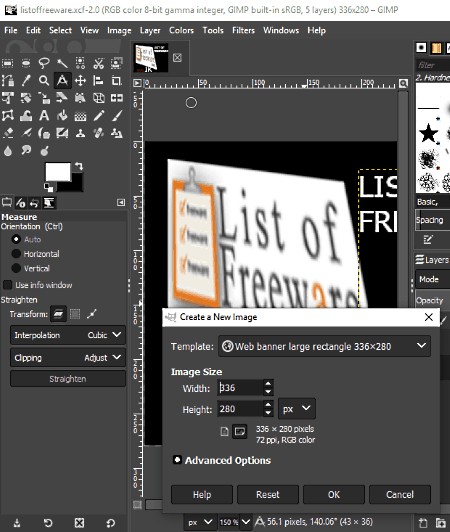The height and width of the screenshot is (532, 450).
Task: Select the Clone stamp tool
Action: click(80, 133)
